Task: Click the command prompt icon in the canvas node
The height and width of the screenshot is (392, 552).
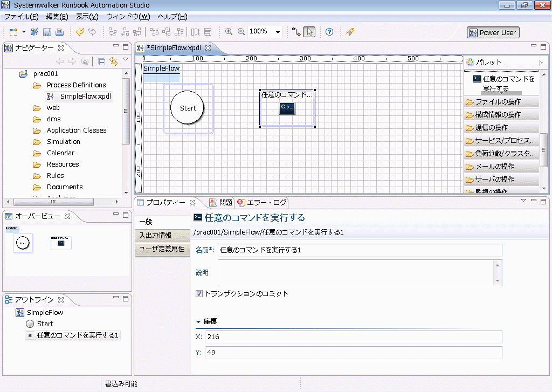Action: [287, 108]
